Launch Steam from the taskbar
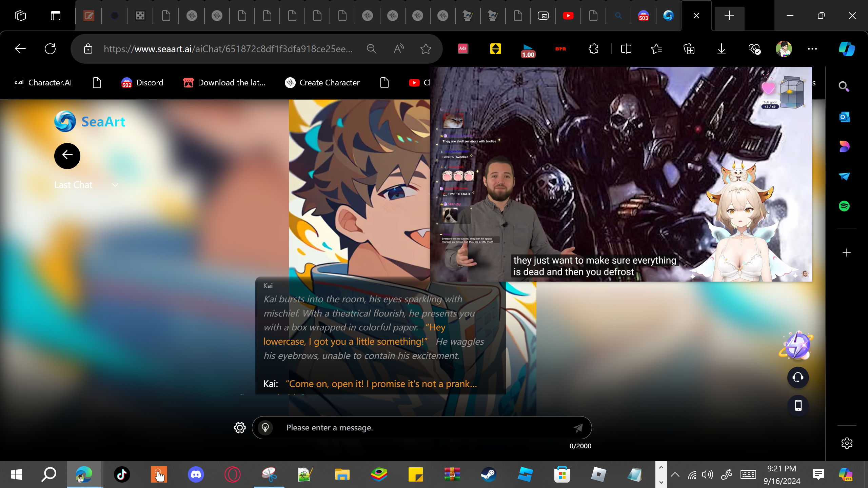The width and height of the screenshot is (868, 488). click(x=489, y=474)
